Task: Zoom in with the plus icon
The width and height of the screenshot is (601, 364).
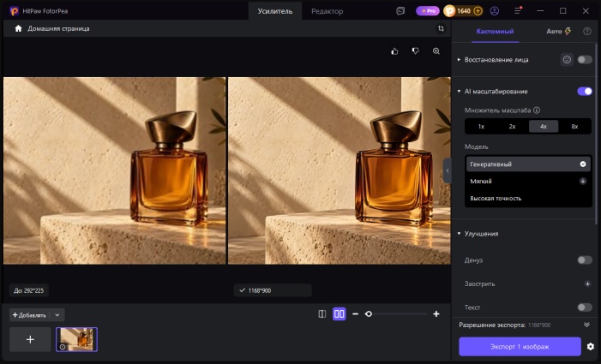Action: [x=436, y=313]
